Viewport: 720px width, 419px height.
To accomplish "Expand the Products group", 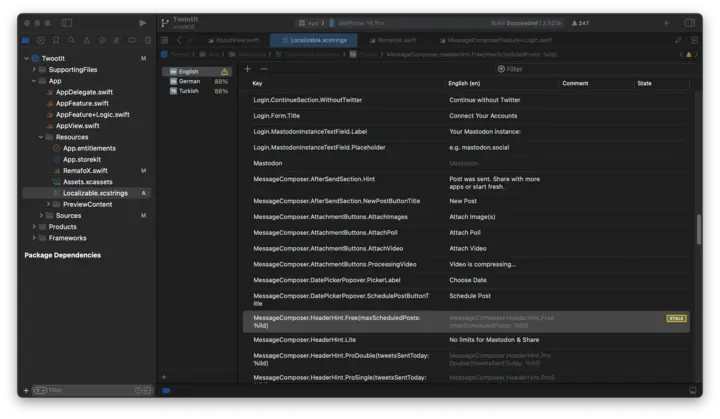I will (x=34, y=227).
